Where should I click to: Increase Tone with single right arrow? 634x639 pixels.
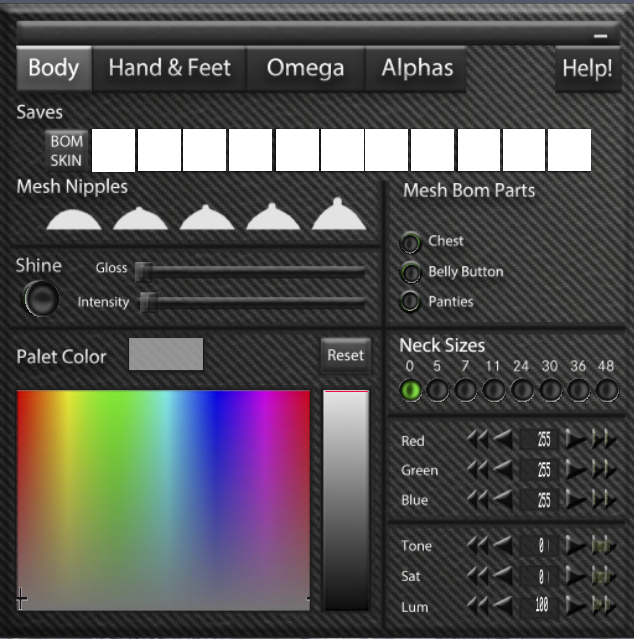point(576,545)
